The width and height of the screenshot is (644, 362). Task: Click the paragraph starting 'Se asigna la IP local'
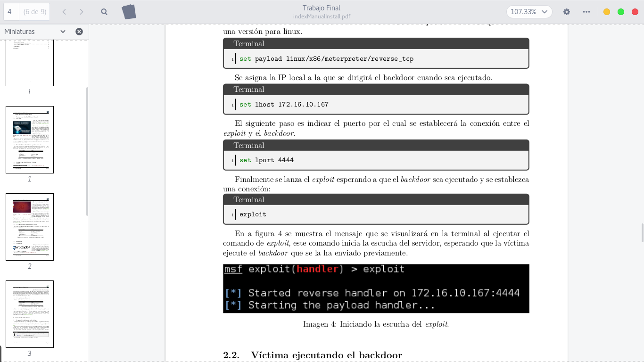pyautogui.click(x=363, y=78)
